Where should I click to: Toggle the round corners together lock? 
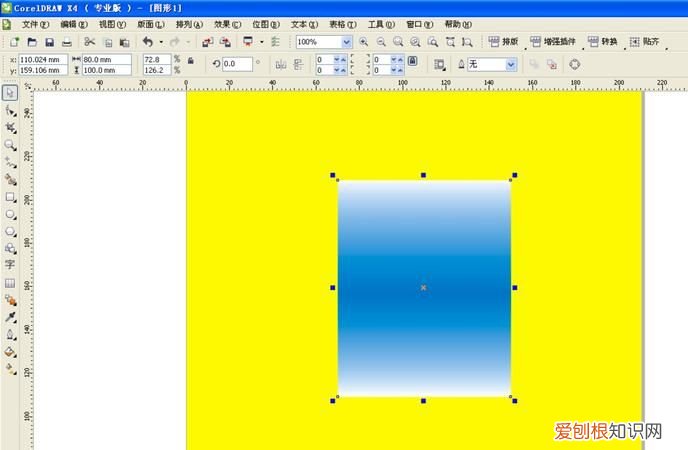[x=411, y=62]
